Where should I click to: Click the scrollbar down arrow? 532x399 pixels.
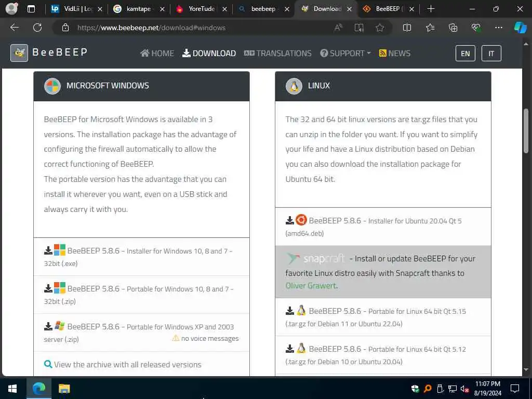(x=526, y=369)
